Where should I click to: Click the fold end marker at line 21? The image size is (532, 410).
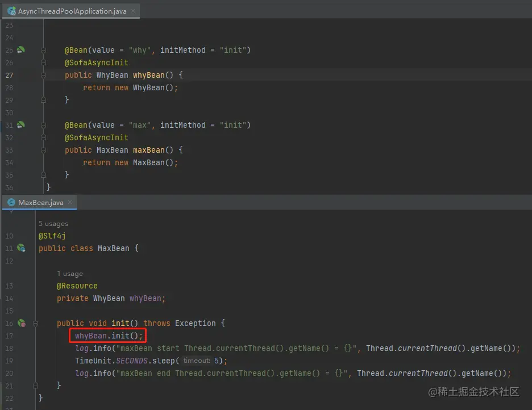click(36, 386)
